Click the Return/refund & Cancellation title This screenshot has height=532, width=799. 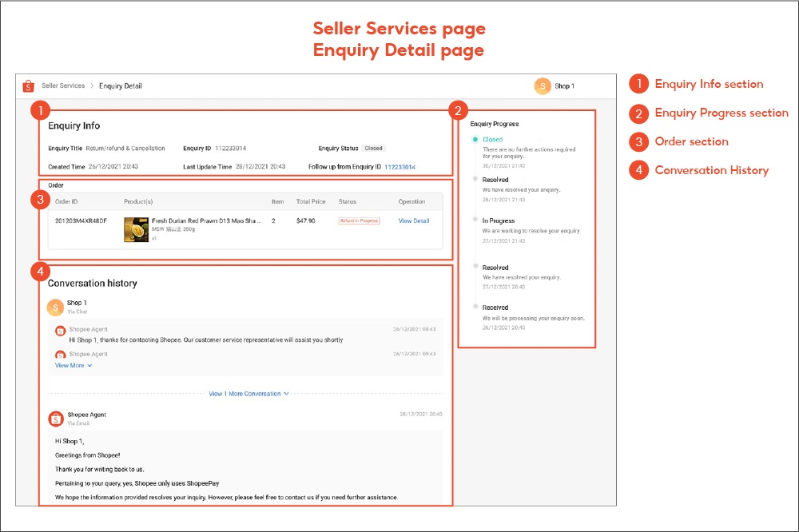pyautogui.click(x=125, y=149)
